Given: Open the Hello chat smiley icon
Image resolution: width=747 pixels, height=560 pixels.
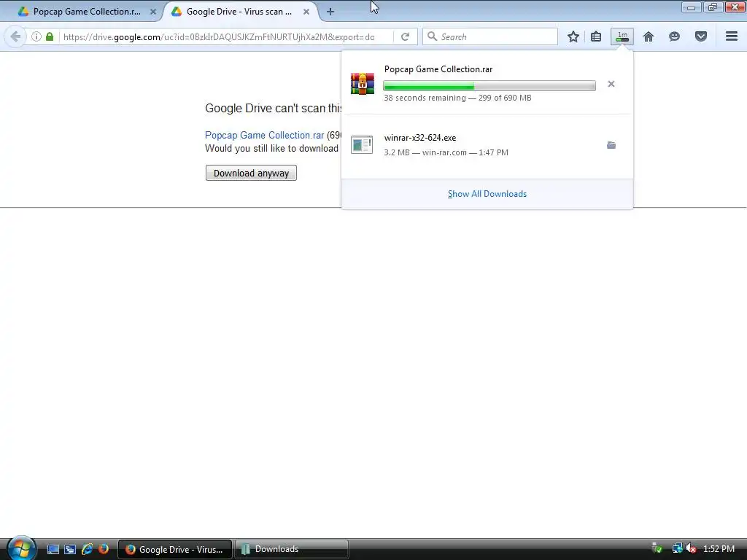Looking at the screenshot, I should pyautogui.click(x=674, y=36).
